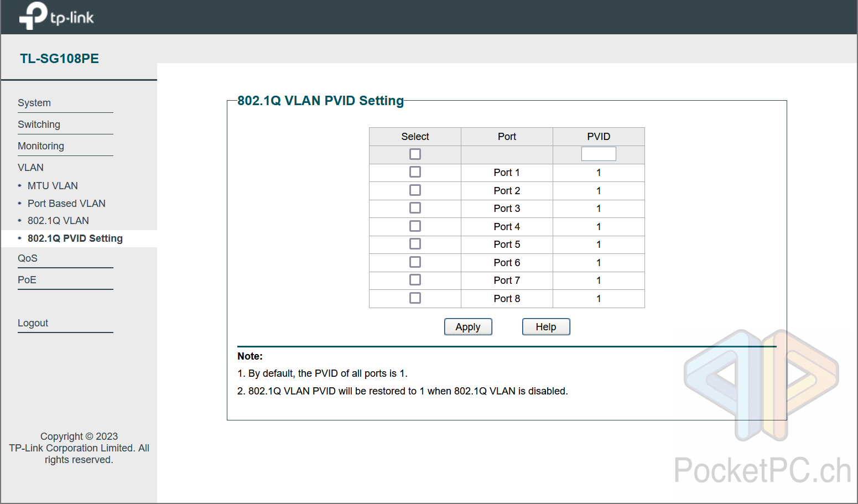Click the Help button
The image size is (858, 504).
coord(546,327)
